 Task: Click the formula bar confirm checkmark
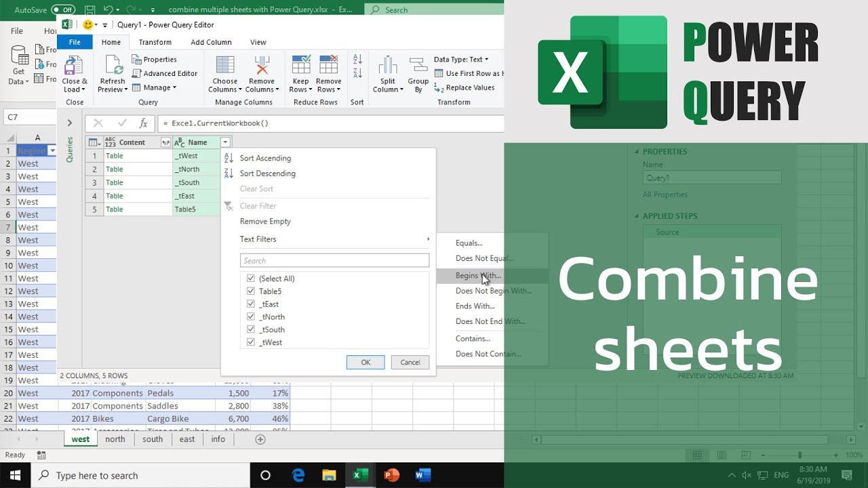122,123
